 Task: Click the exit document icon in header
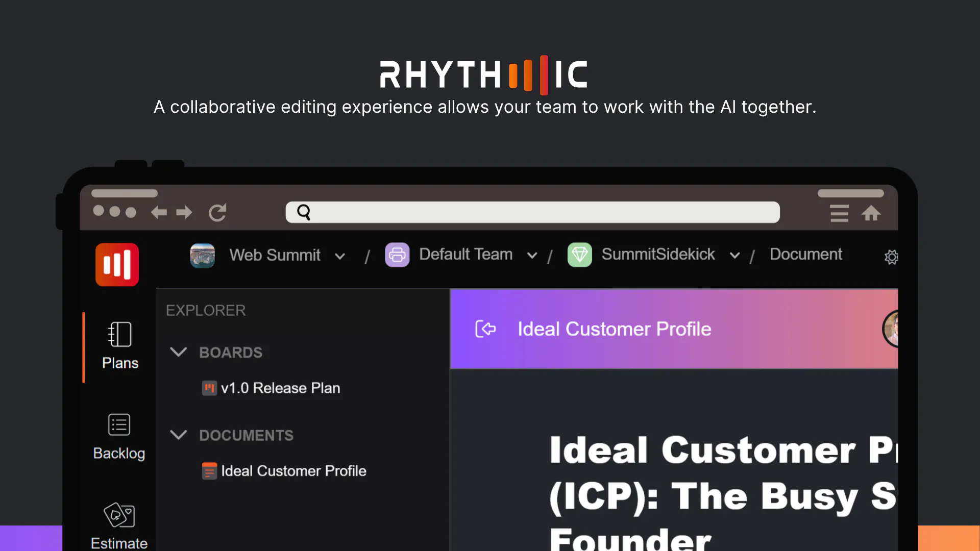485,329
